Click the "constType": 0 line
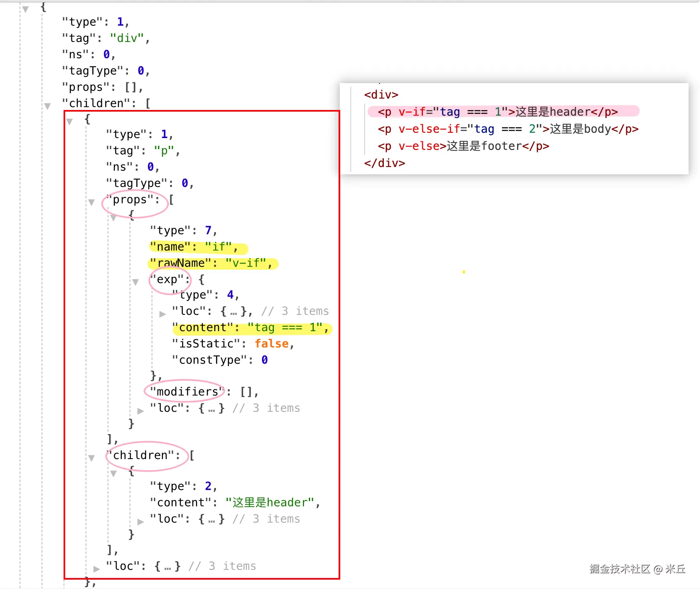The height and width of the screenshot is (589, 700). coord(220,360)
